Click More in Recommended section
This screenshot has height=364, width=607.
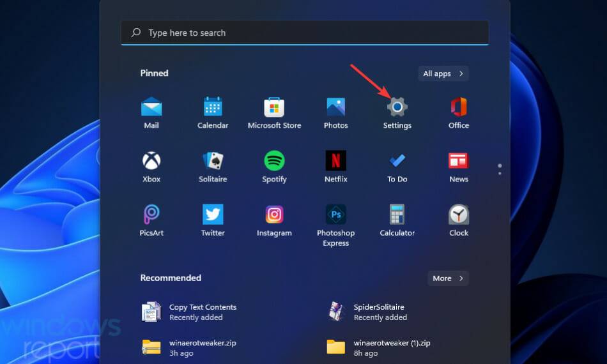448,278
